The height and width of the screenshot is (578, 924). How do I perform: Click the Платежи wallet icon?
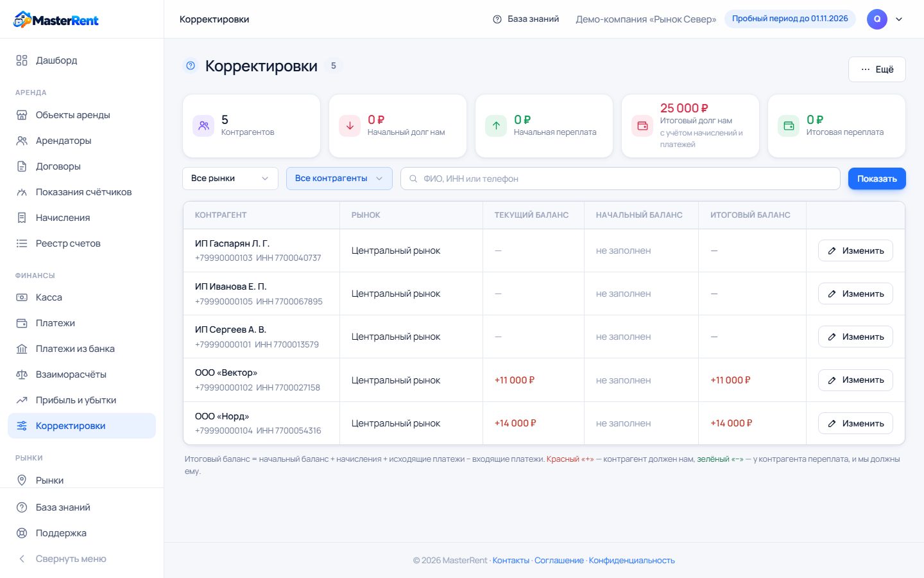[22, 323]
